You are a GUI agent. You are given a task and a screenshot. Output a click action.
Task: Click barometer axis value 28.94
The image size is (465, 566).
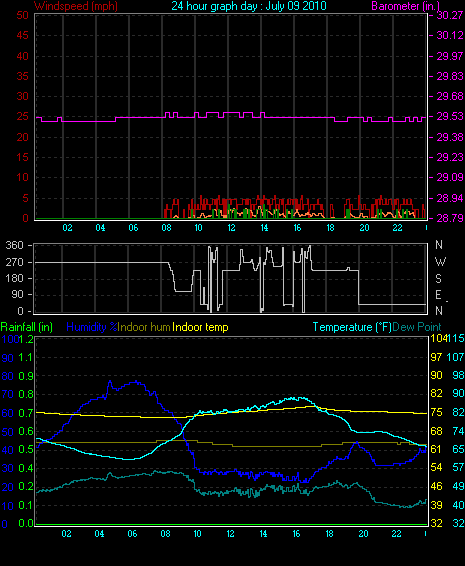point(450,198)
